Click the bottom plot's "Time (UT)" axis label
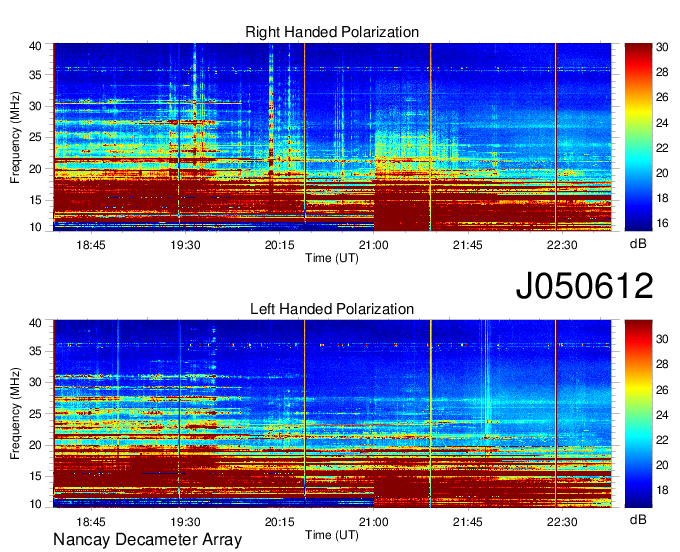Viewport: 680px width, 552px height. [332, 535]
